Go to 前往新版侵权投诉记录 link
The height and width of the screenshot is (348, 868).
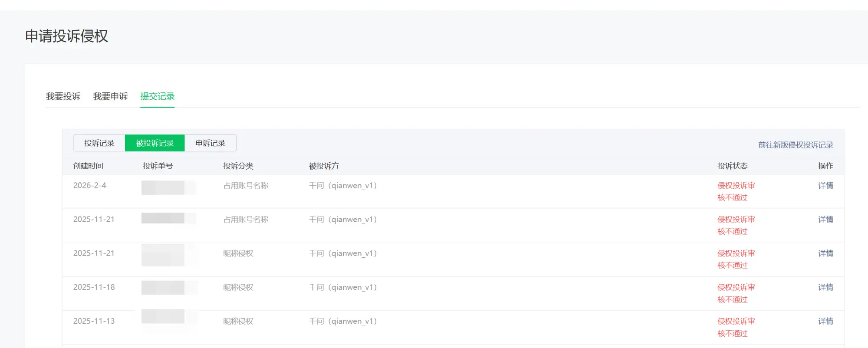pos(796,145)
